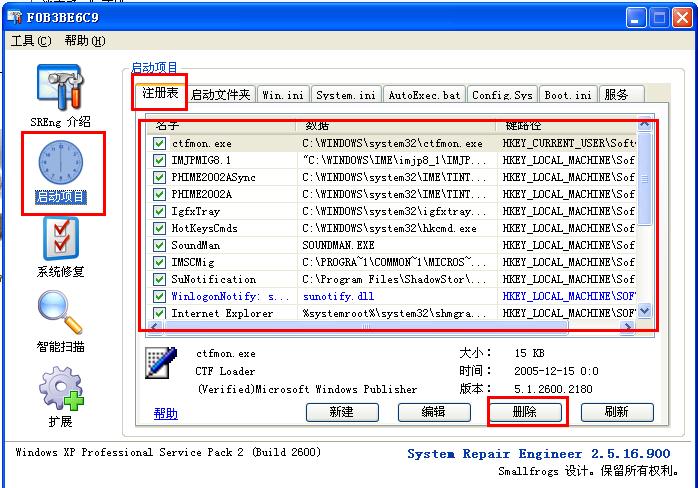Image resolution: width=698 pixels, height=488 pixels.
Task: Uncheck the ctfmon.exe startup entry
Action: [x=159, y=143]
